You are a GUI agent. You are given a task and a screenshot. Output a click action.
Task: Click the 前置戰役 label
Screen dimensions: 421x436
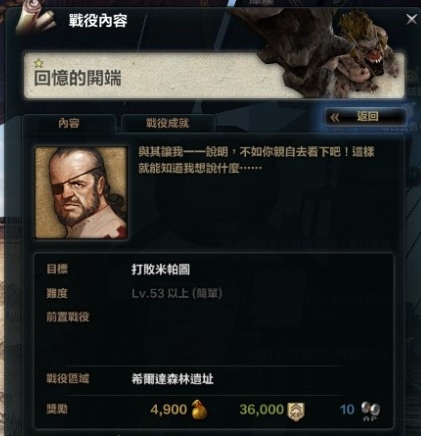click(68, 317)
